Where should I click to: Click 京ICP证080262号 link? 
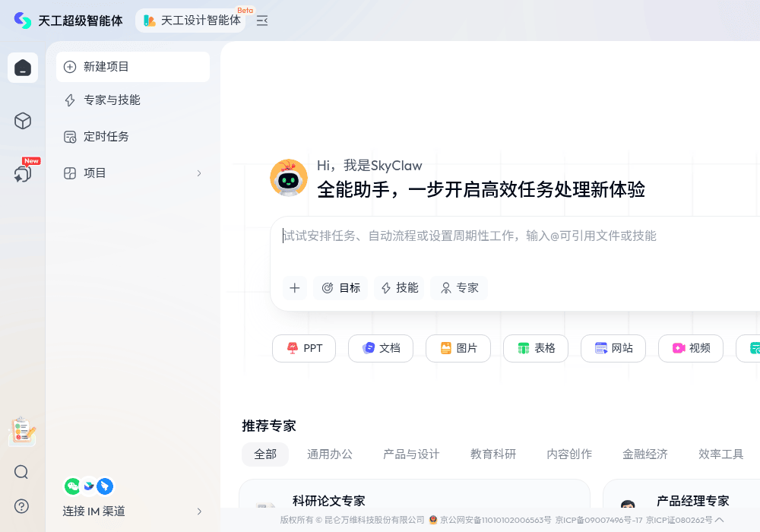coord(679,520)
